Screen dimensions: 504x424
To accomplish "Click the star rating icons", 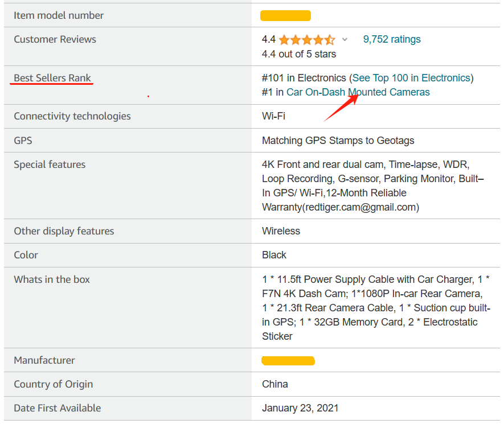I will click(307, 40).
